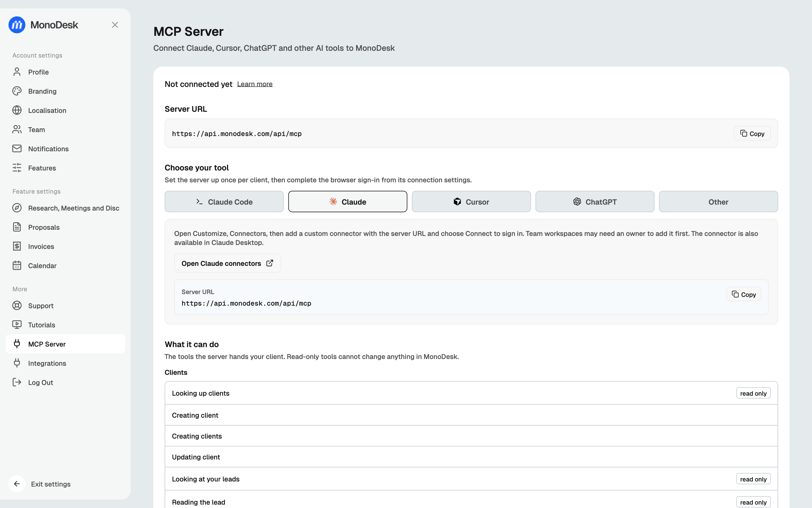The image size is (812, 508).
Task: Navigate to Team settings
Action: 65,129
